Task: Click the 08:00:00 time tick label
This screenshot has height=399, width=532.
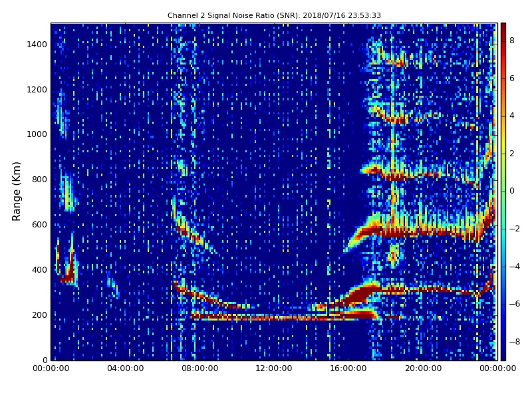Action: coord(200,368)
